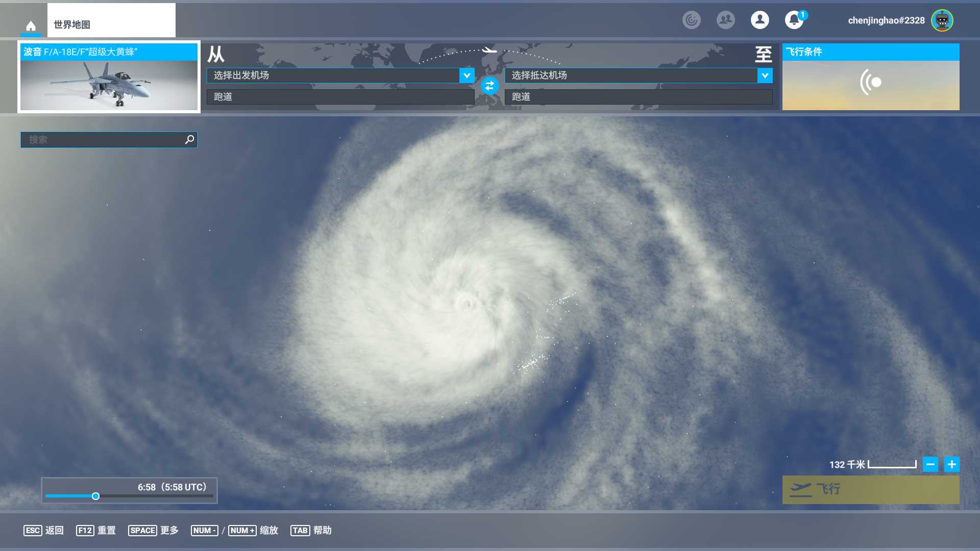Expand the arrival airport dropdown arrow
This screenshot has width=980, height=551.
tap(765, 76)
